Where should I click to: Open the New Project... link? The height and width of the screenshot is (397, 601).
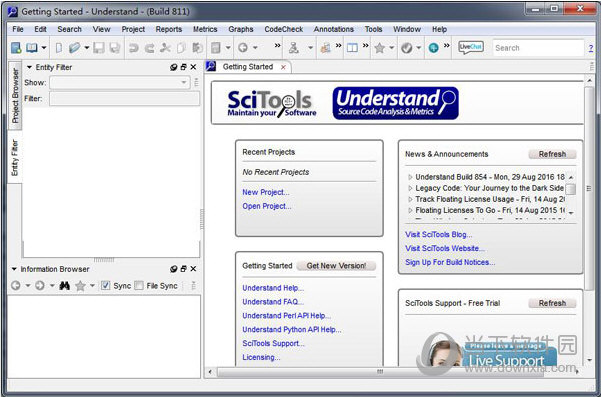coord(266,192)
